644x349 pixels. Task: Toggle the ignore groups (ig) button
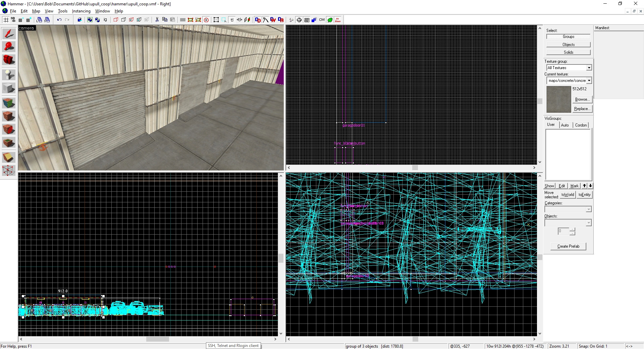pyautogui.click(x=105, y=20)
